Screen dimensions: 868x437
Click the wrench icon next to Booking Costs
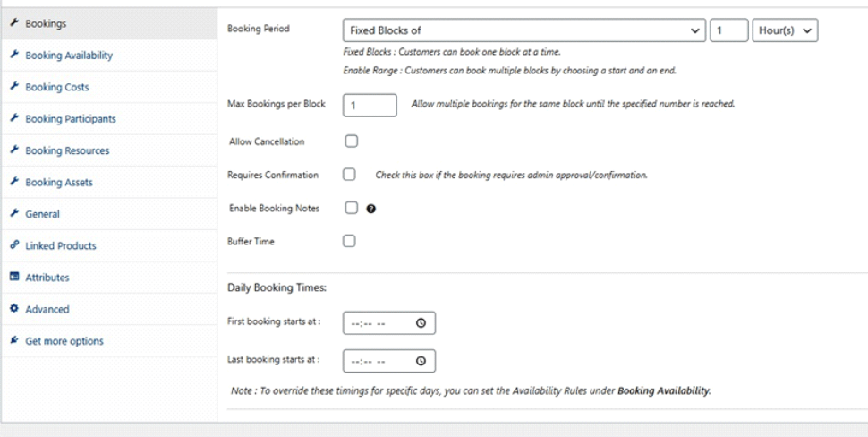tap(14, 87)
